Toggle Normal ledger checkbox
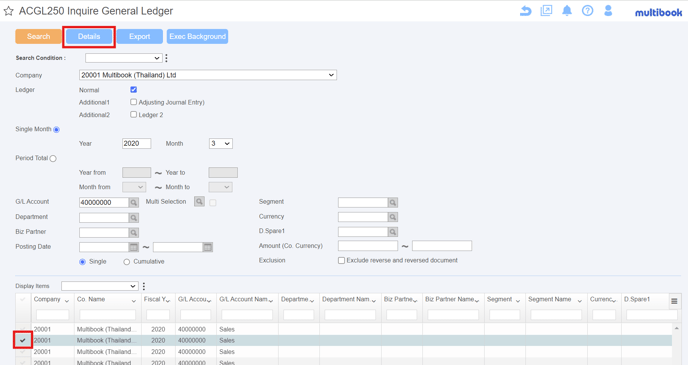Screen dimensions: 688x365 point(133,89)
